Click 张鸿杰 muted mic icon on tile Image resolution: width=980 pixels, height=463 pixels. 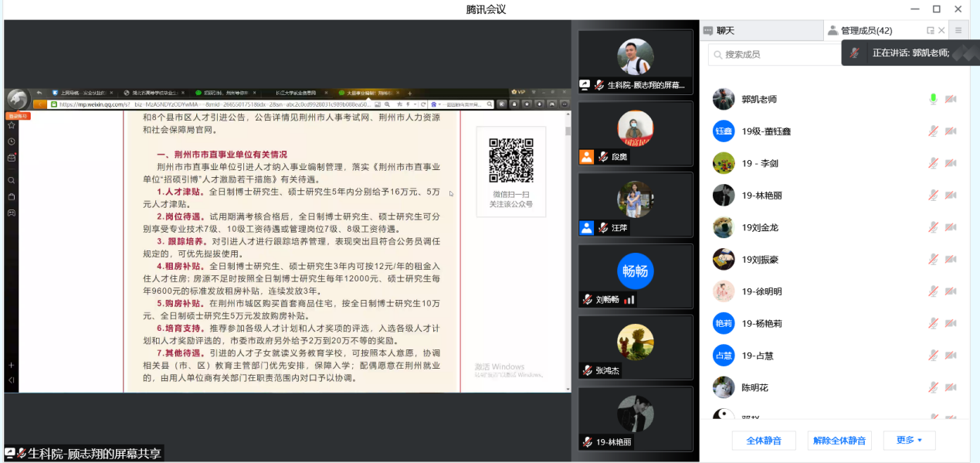point(588,370)
